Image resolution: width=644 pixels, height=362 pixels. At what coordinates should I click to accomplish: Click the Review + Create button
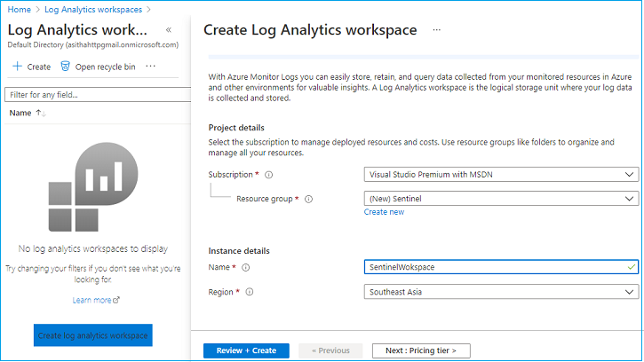[x=246, y=350]
